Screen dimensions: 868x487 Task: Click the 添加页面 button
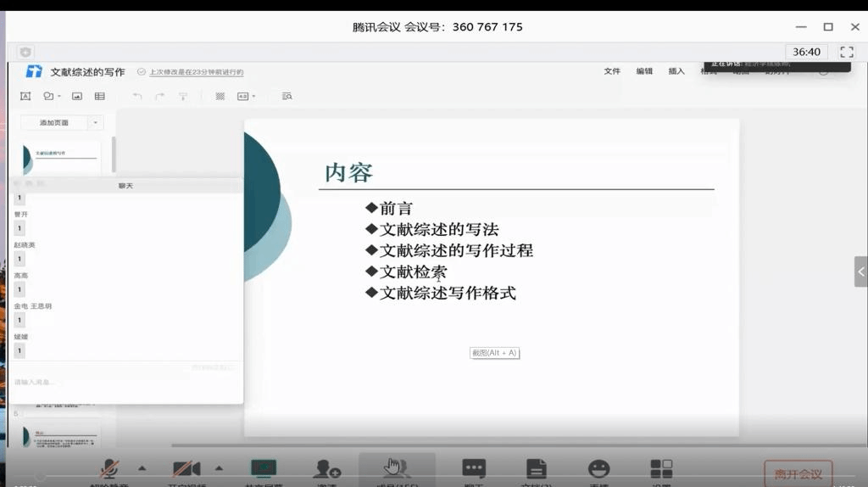click(54, 123)
